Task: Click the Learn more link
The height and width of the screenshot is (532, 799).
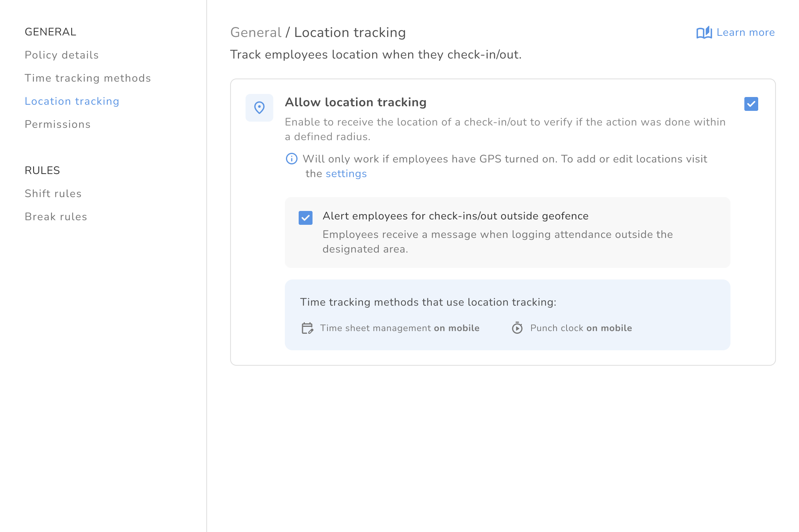Action: tap(746, 33)
